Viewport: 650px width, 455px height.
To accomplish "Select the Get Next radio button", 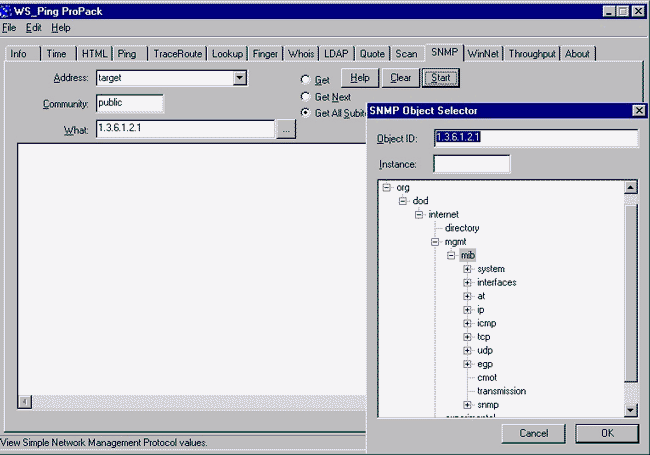I will point(305,96).
